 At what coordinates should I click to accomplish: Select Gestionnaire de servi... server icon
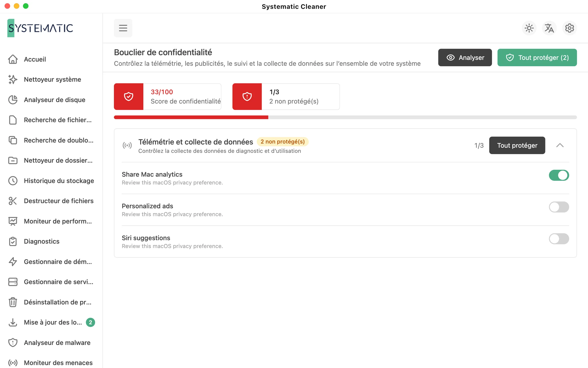[13, 282]
